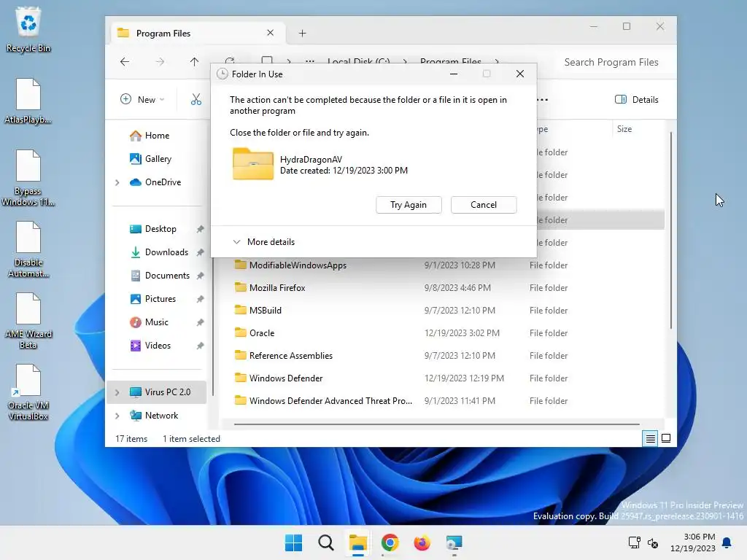This screenshot has height=560, width=747.
Task: Switch to details list view icon
Action: pos(650,438)
